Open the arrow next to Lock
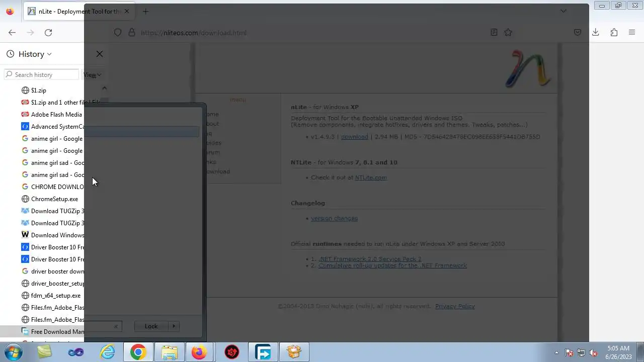 174,326
